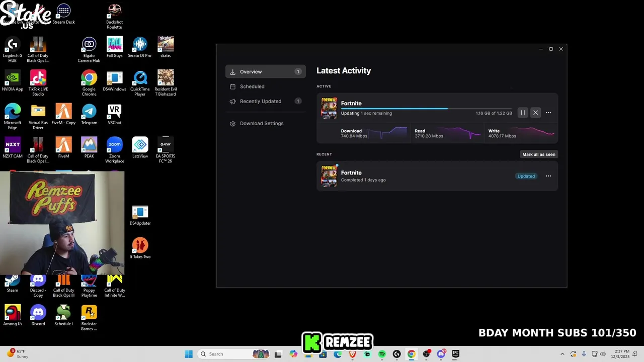Open the TikTok LIVE Studio shortcut
Image resolution: width=644 pixels, height=362 pixels.
point(38,83)
